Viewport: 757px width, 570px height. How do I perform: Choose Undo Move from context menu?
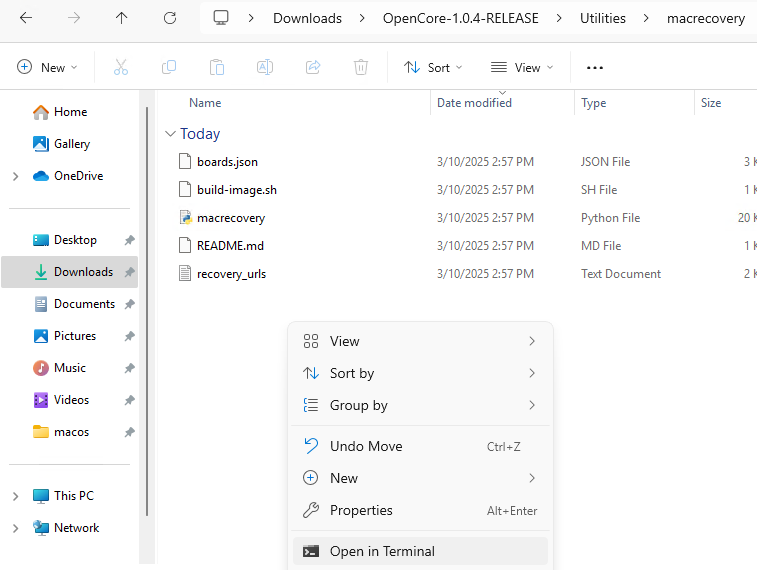[421, 446]
